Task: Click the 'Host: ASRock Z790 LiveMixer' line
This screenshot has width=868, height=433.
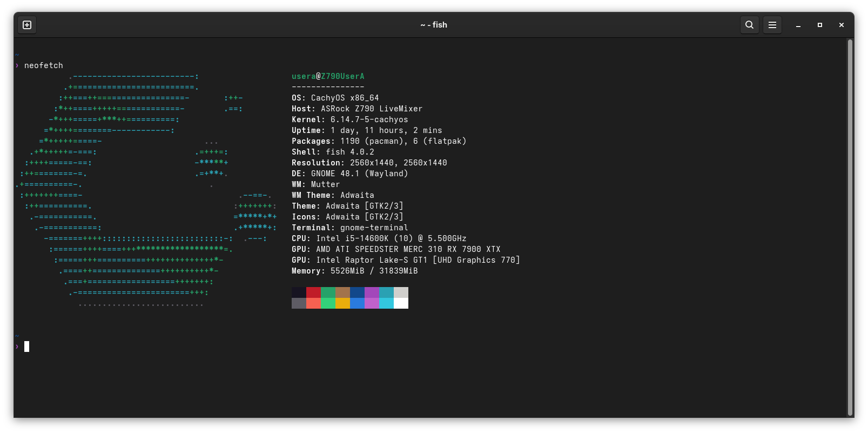Action: coord(357,109)
